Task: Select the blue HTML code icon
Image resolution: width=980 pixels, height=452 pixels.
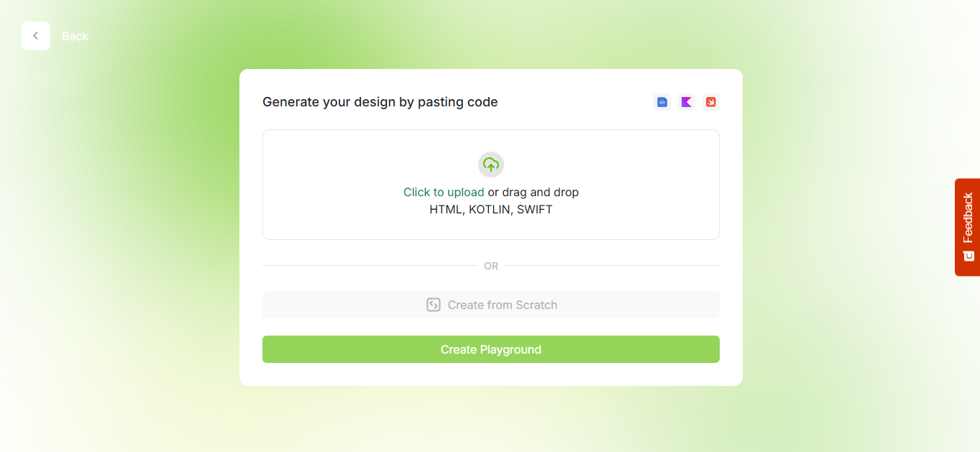Action: [x=662, y=102]
